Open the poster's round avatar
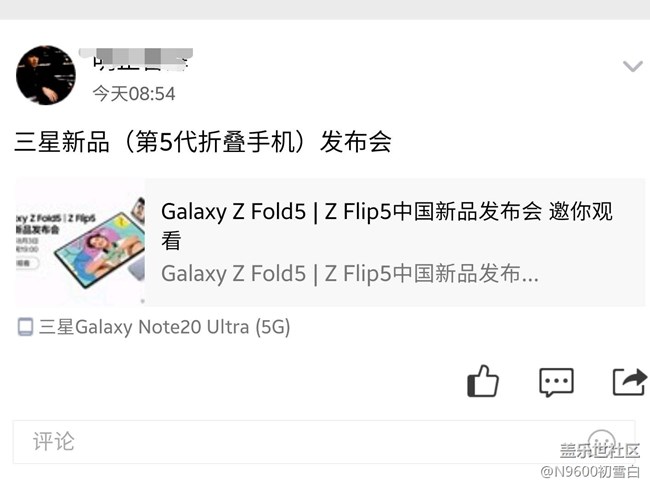The image size is (650, 490). coord(46,75)
